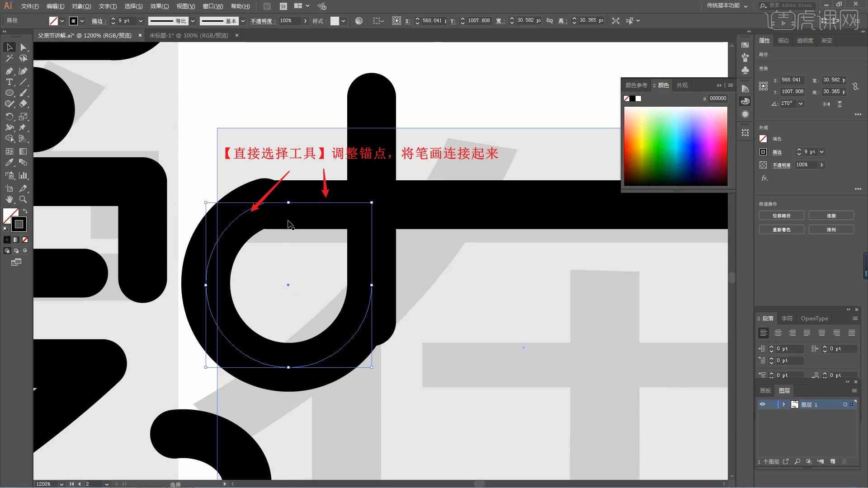The image size is (868, 488).
Task: Select the Type tool icon
Action: point(8,82)
